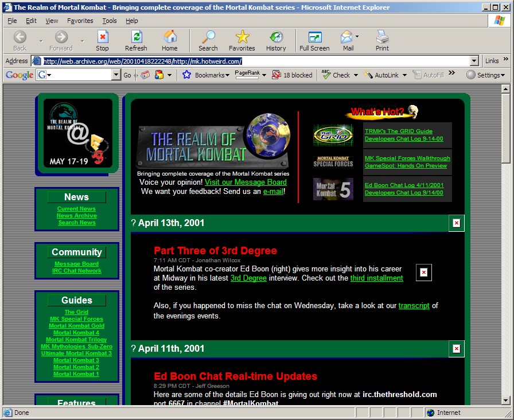Click the Google toolbar search field
The width and height of the screenshot is (514, 420).
point(79,75)
